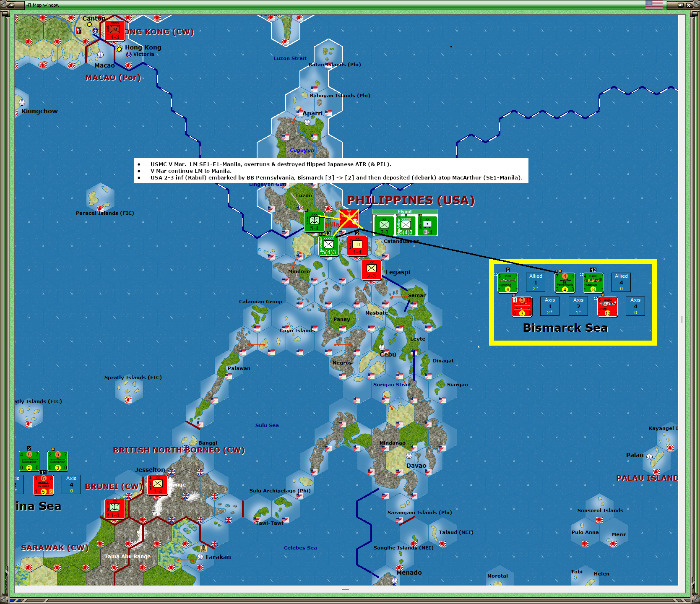Click the Axis 4 box in China Sea
The image size is (700, 604).
pos(71,484)
